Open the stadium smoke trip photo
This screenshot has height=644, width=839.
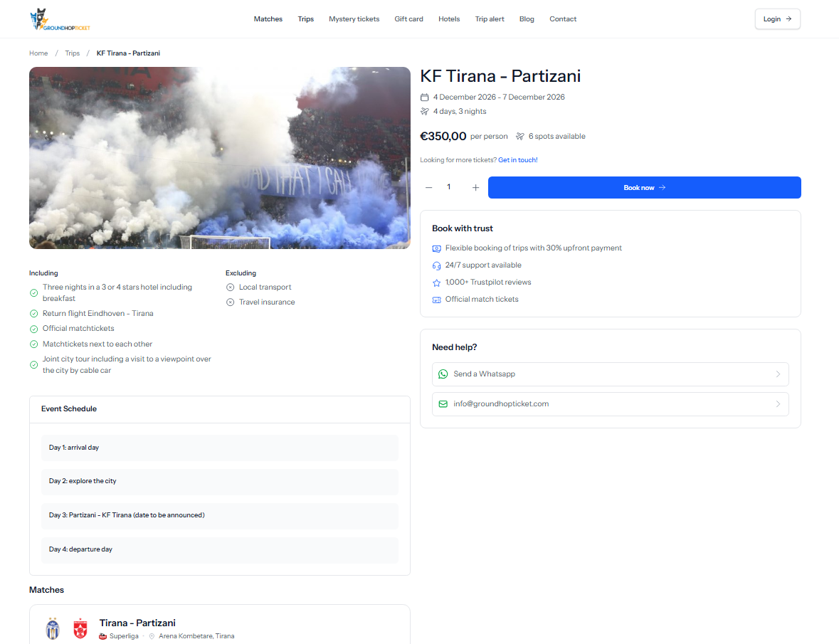(220, 158)
